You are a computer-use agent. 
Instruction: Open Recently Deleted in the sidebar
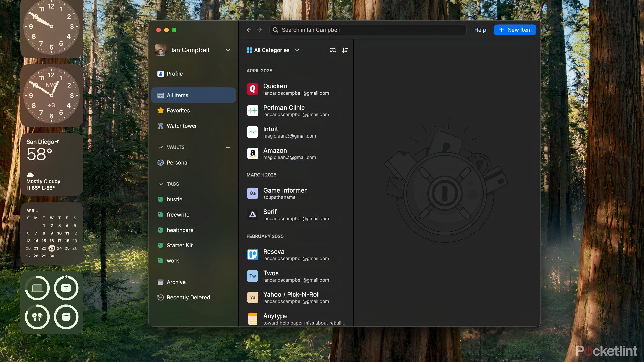[x=193, y=297]
